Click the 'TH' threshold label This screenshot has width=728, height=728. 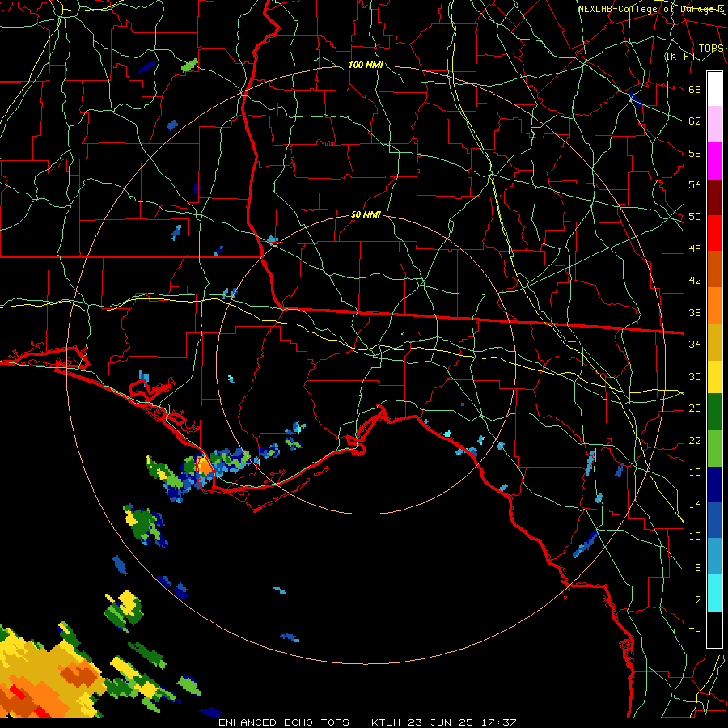[x=695, y=632]
